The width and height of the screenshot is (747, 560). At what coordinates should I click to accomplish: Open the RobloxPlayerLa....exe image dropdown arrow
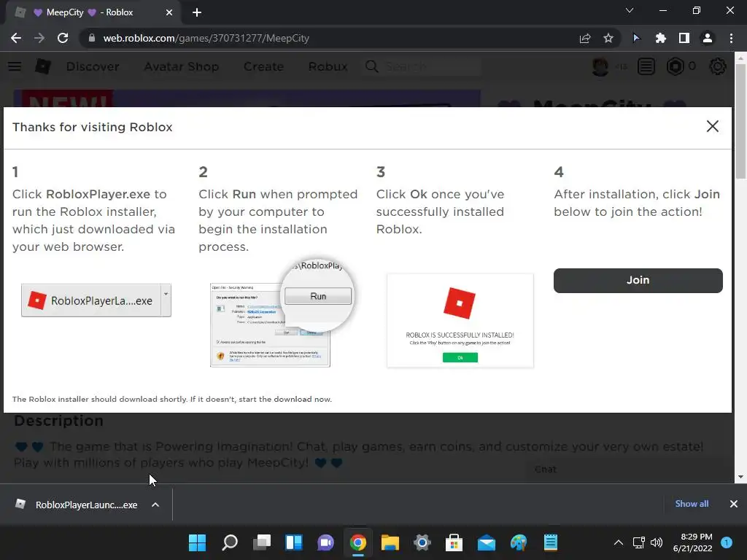[166, 300]
